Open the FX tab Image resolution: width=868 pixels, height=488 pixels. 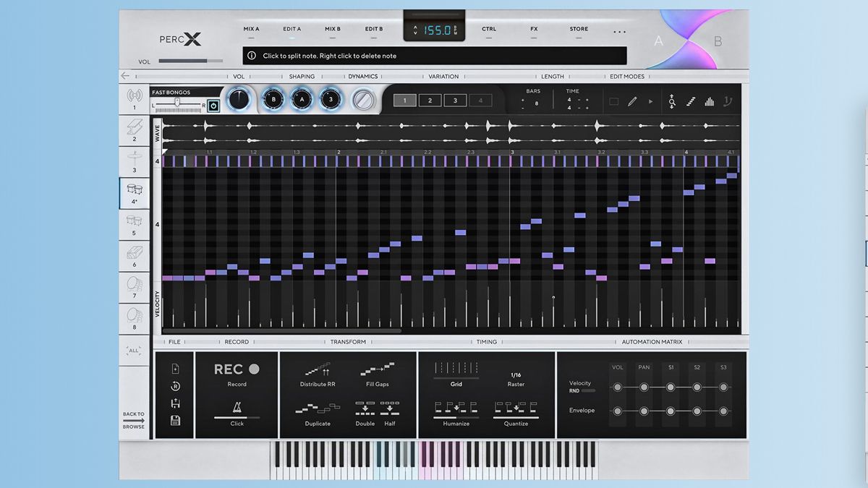(534, 29)
